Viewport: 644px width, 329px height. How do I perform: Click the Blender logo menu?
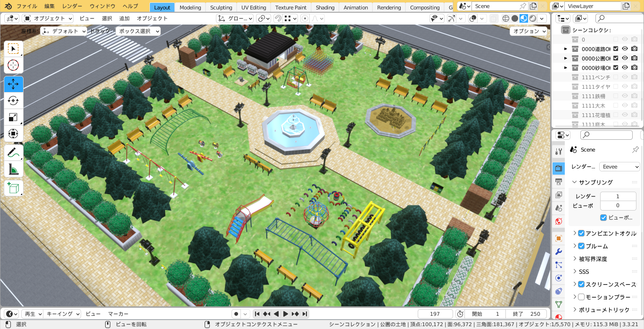(x=8, y=6)
